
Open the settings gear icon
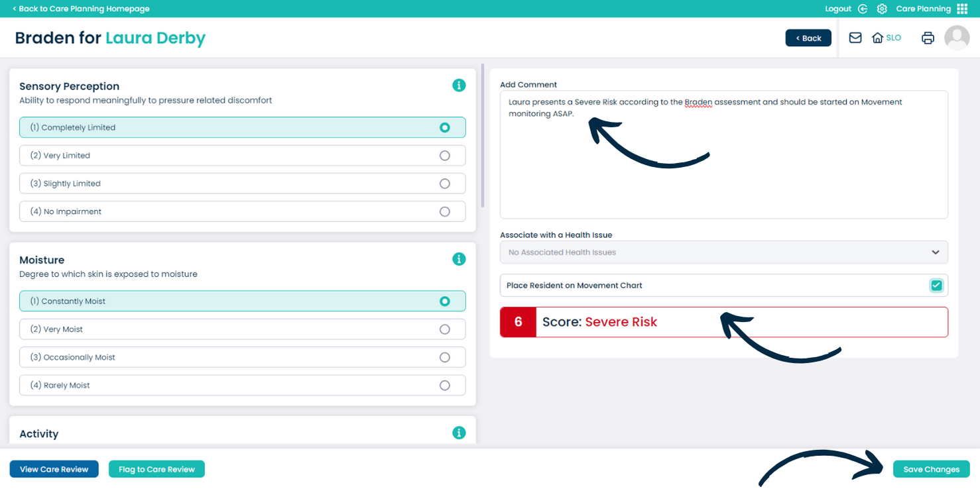(882, 9)
